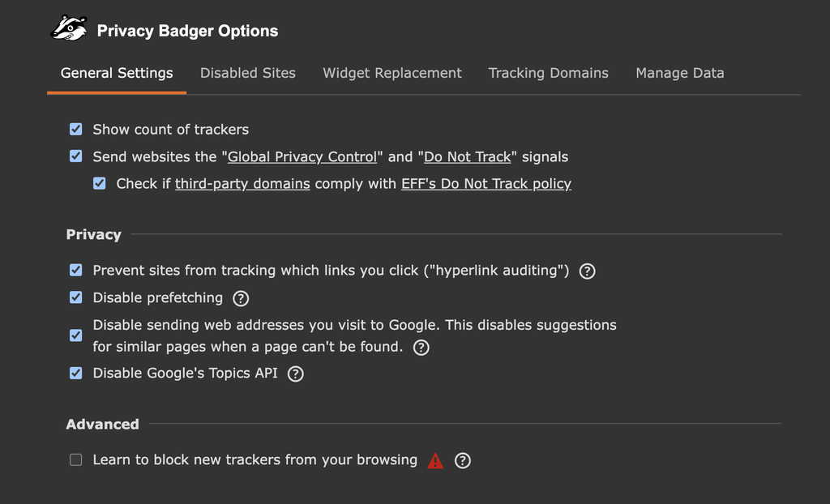The width and height of the screenshot is (830, 504).
Task: Go to the Manage Data tab
Action: click(x=679, y=73)
